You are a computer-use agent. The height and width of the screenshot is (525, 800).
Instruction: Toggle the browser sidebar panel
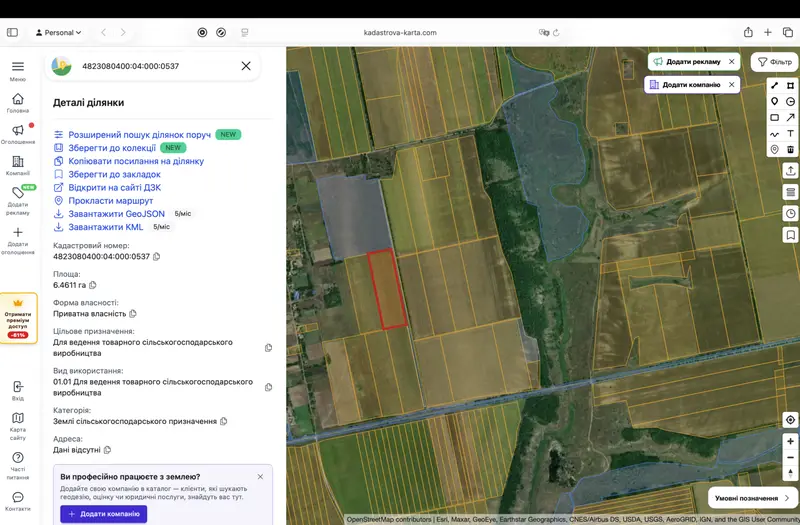(12, 33)
